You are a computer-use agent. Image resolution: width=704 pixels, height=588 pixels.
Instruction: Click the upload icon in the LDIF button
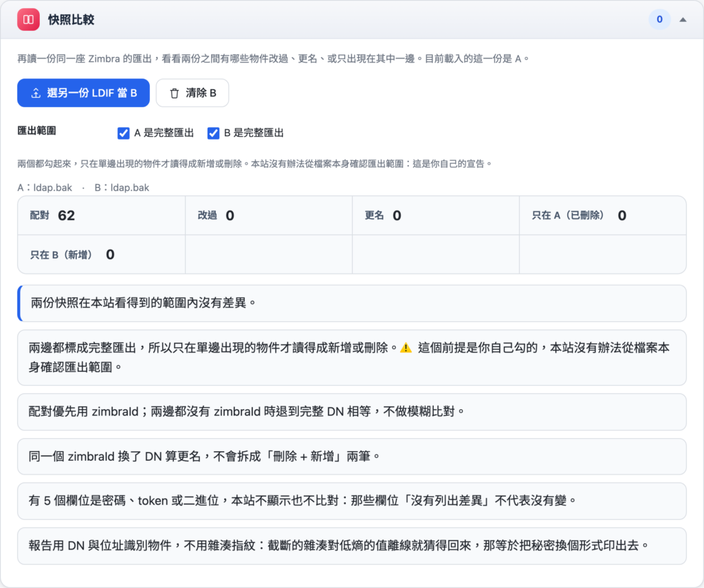pyautogui.click(x=36, y=94)
